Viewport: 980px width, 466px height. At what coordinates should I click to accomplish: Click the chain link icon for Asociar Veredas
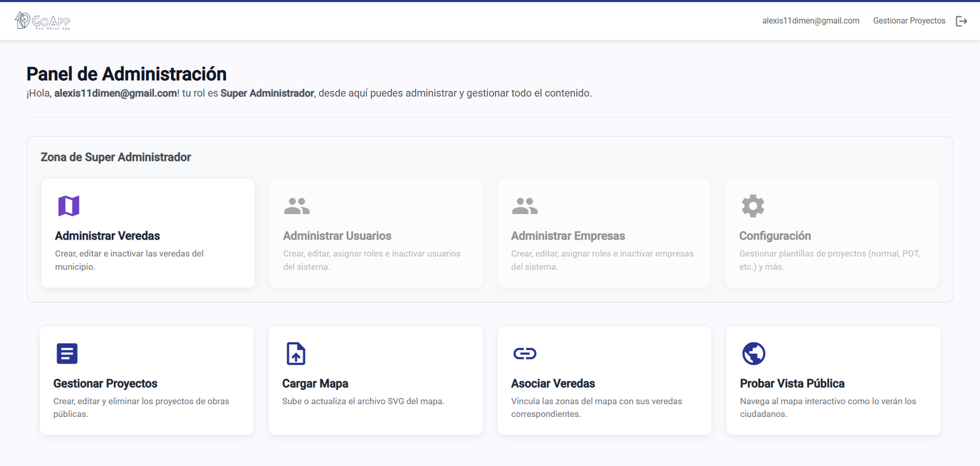coord(525,354)
